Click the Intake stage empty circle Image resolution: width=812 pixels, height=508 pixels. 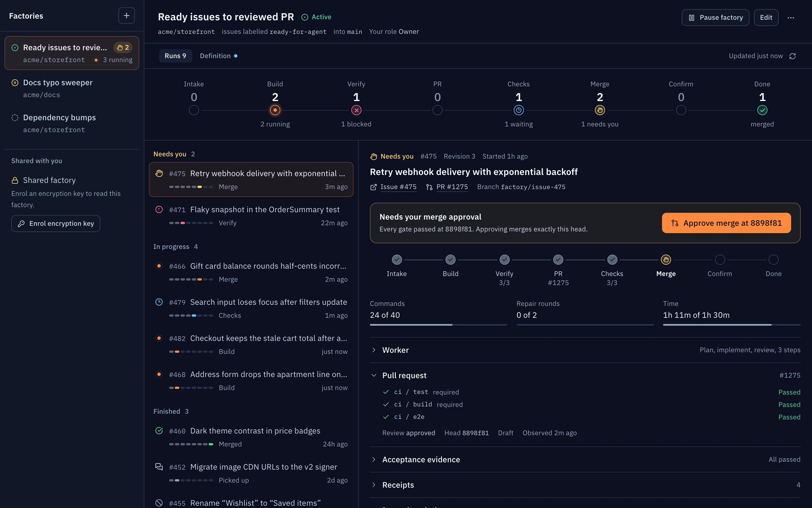click(194, 110)
